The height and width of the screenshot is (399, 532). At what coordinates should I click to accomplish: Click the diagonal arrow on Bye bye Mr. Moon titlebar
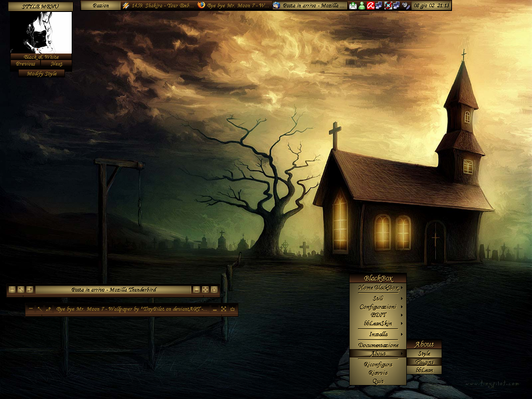click(39, 309)
